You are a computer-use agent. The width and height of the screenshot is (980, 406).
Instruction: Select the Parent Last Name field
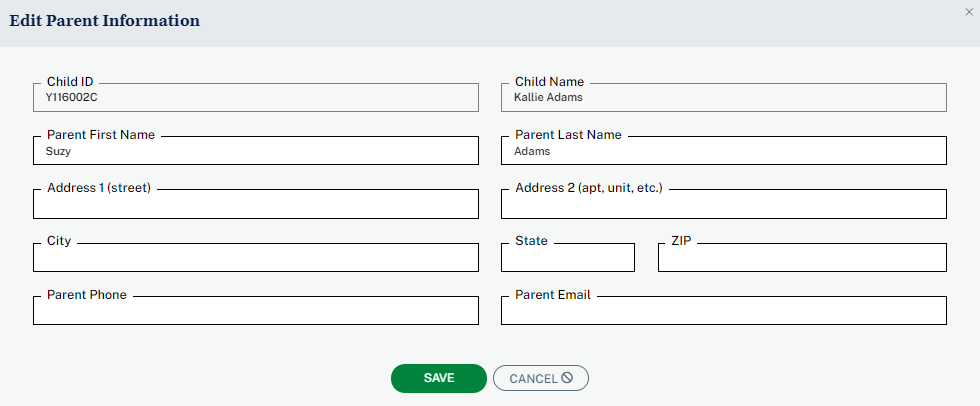coord(723,152)
